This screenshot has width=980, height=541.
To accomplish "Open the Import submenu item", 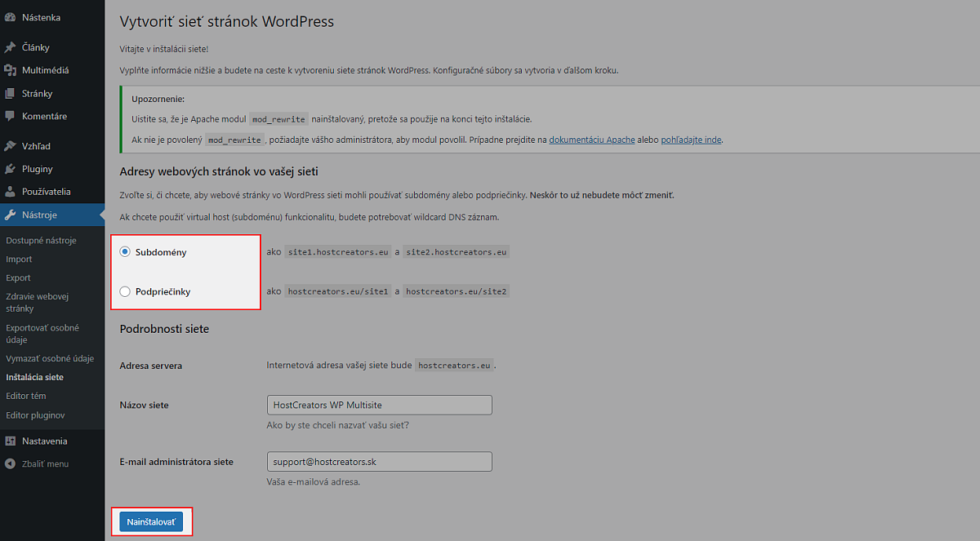I will click(19, 259).
